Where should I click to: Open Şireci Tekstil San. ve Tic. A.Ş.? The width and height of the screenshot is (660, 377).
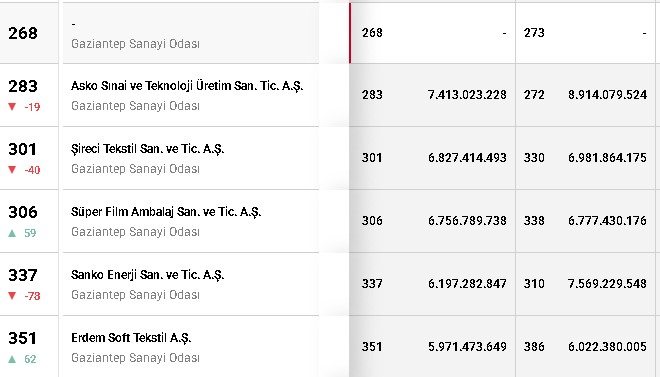click(147, 149)
